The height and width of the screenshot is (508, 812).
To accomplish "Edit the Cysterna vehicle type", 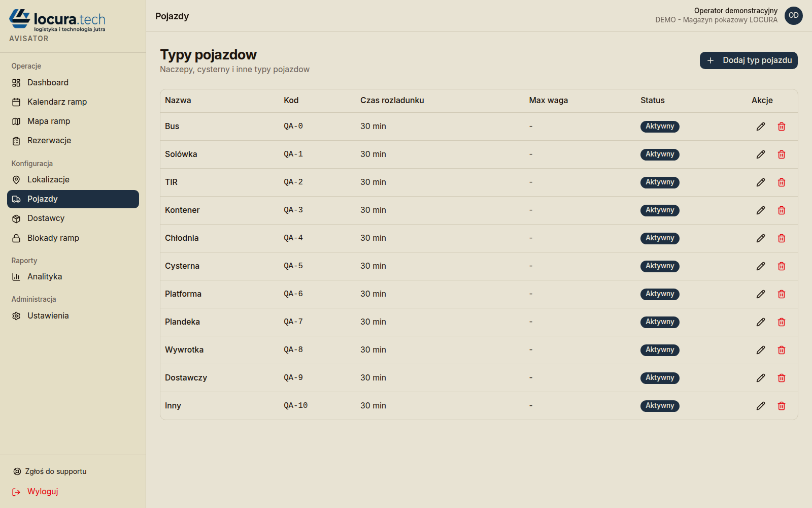I will click(x=760, y=266).
